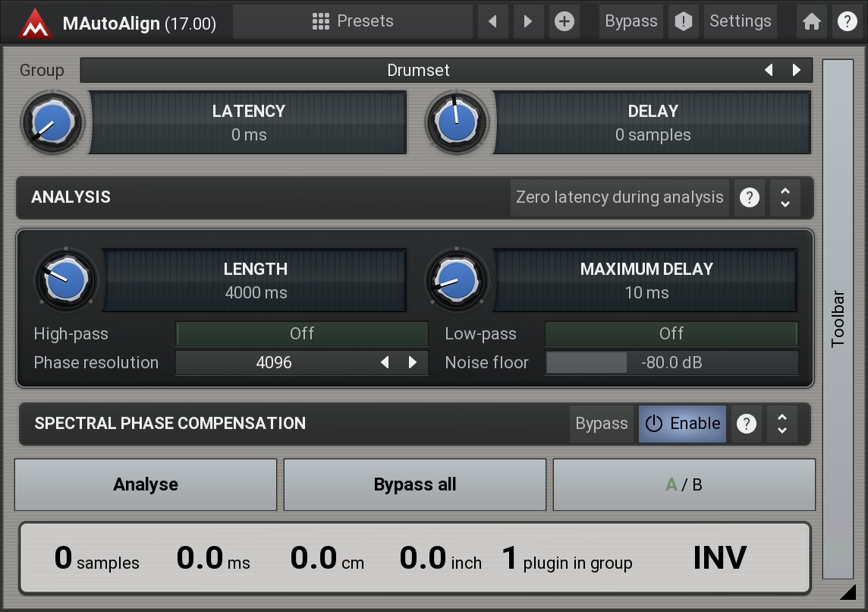Screen dimensions: 868x612
Task: Toggle the Spectral Phase Compensation Enable button
Action: click(682, 424)
